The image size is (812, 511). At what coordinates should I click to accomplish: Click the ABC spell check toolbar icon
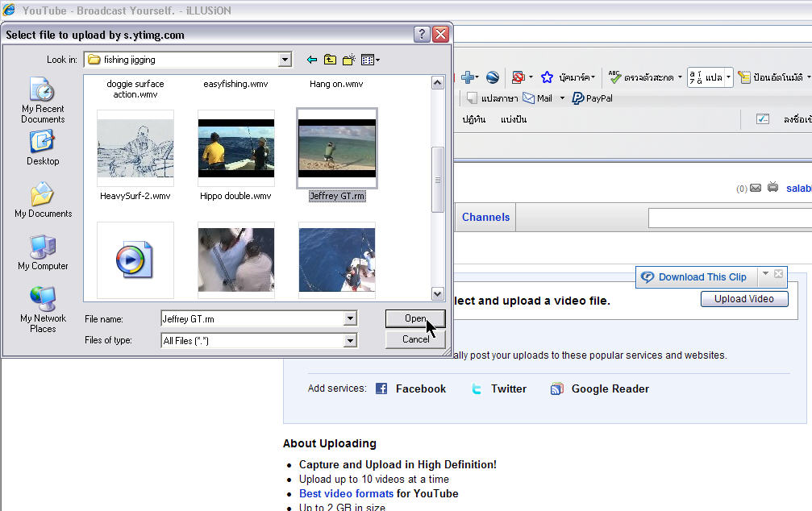(x=614, y=77)
